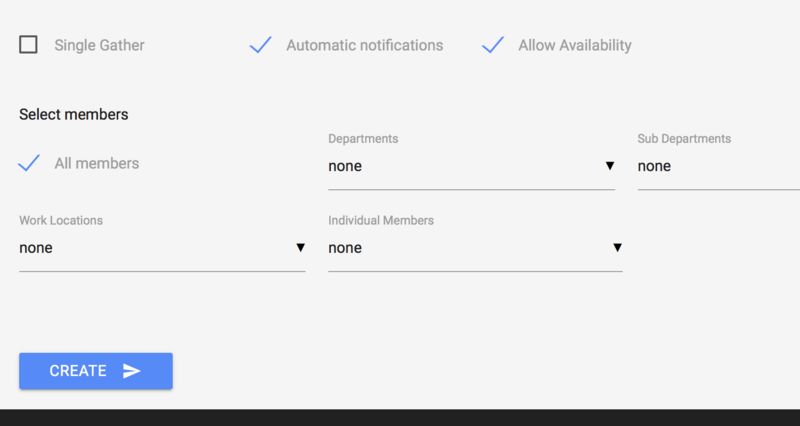Click the Individual Members field label
Viewport: 800px width, 426px height.
coord(381,220)
